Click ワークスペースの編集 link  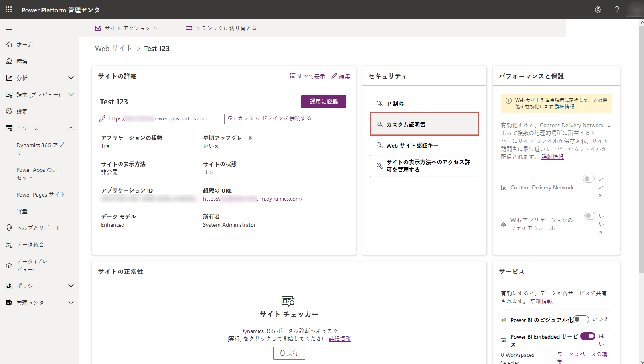(582, 358)
